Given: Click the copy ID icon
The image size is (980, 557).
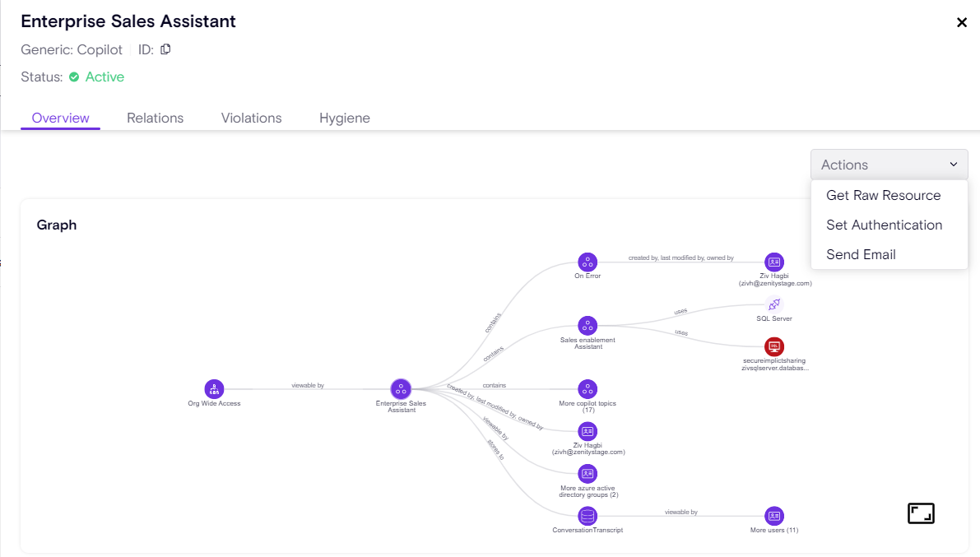Looking at the screenshot, I should click(x=165, y=49).
